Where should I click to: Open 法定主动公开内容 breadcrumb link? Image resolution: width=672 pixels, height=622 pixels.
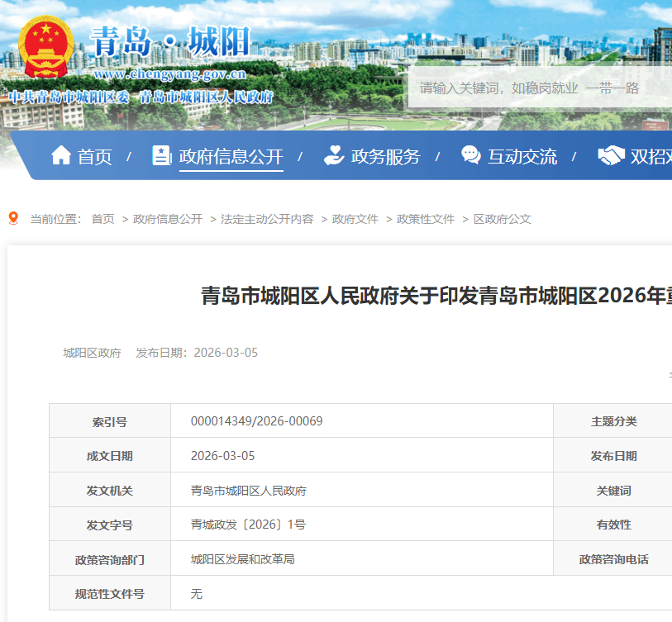click(x=267, y=219)
